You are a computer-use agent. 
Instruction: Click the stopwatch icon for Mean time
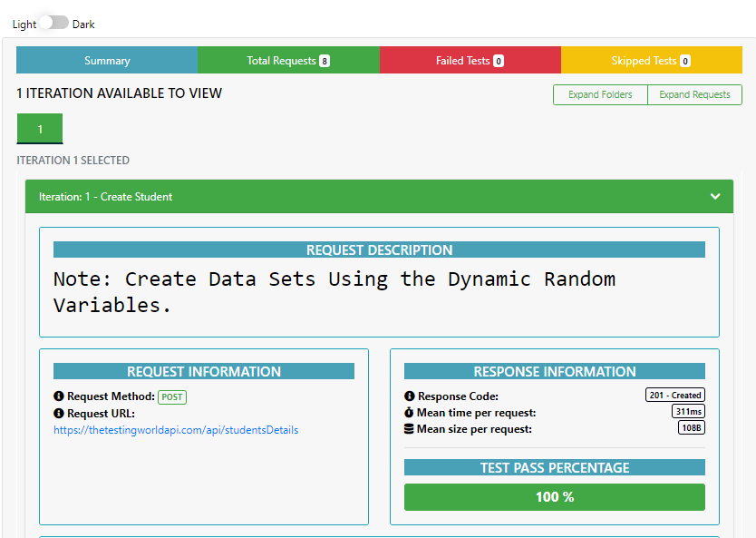click(x=409, y=413)
